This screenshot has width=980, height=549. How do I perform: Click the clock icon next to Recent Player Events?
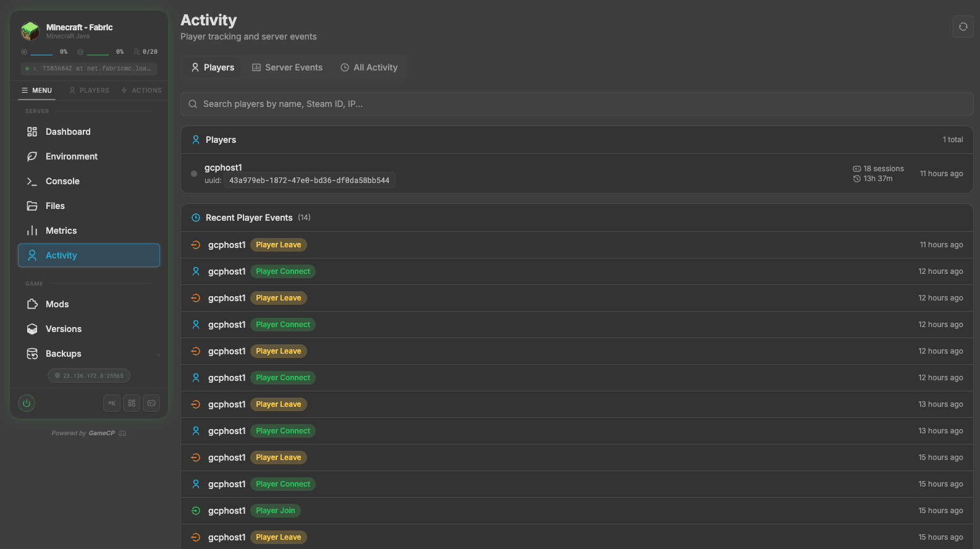[x=196, y=218]
